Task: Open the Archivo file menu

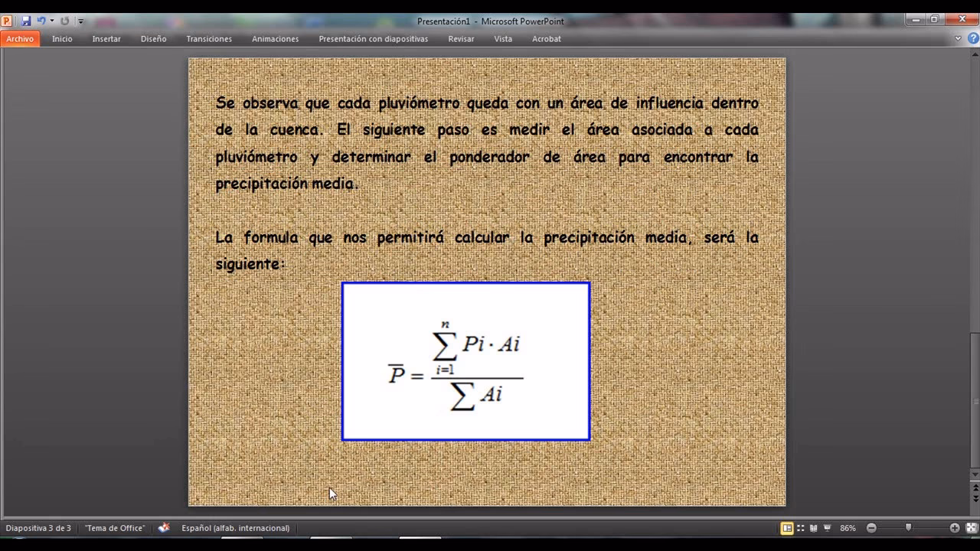Action: (x=20, y=38)
